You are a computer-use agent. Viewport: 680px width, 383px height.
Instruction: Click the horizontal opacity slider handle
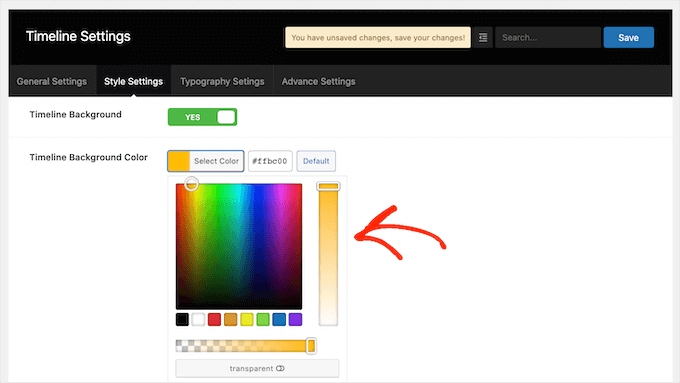[x=311, y=346]
